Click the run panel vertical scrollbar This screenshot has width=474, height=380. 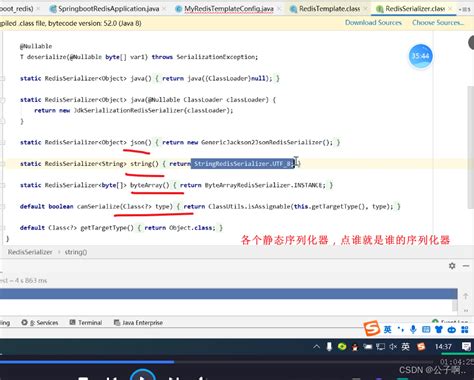tap(455, 305)
